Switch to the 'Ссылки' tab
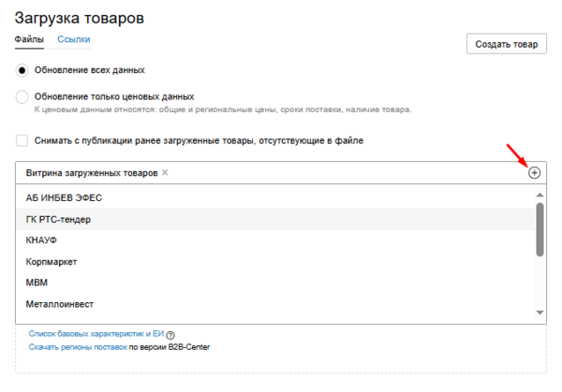 (x=74, y=39)
